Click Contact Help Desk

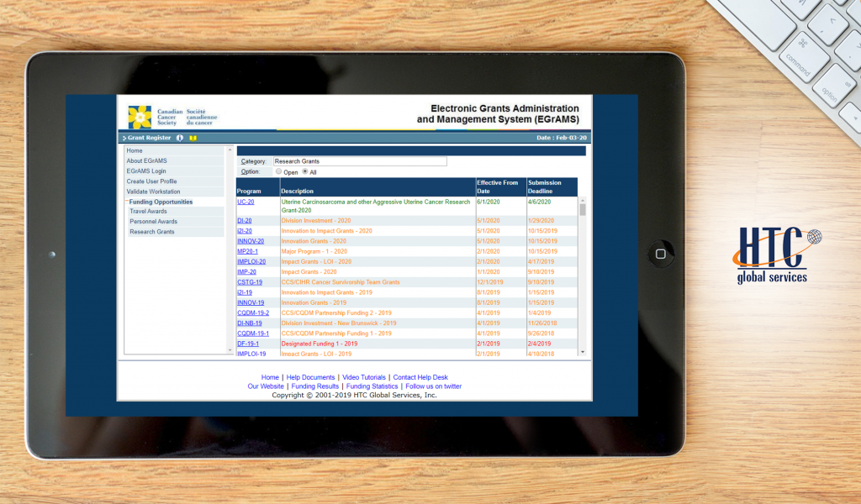click(420, 376)
